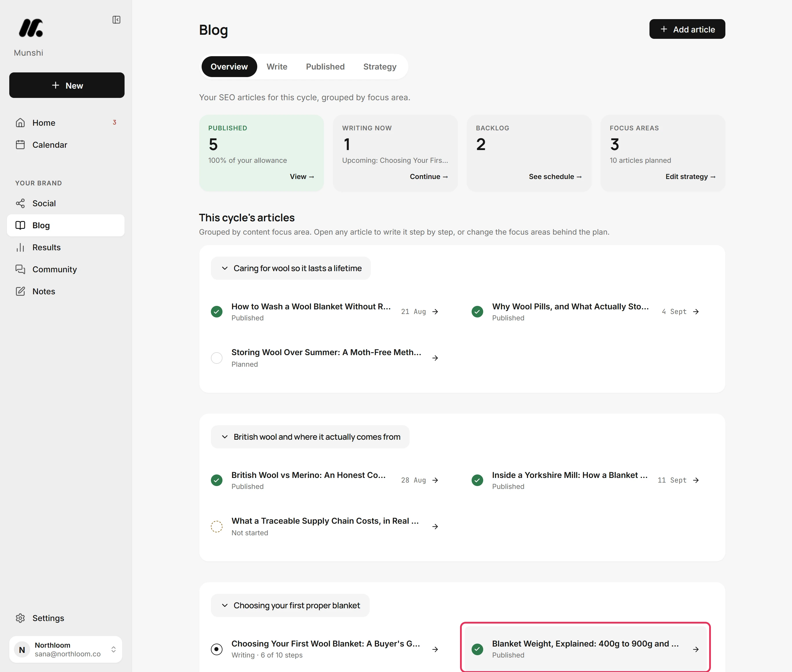Click the Community chat bubbles icon
Image resolution: width=792 pixels, height=672 pixels.
click(x=20, y=269)
